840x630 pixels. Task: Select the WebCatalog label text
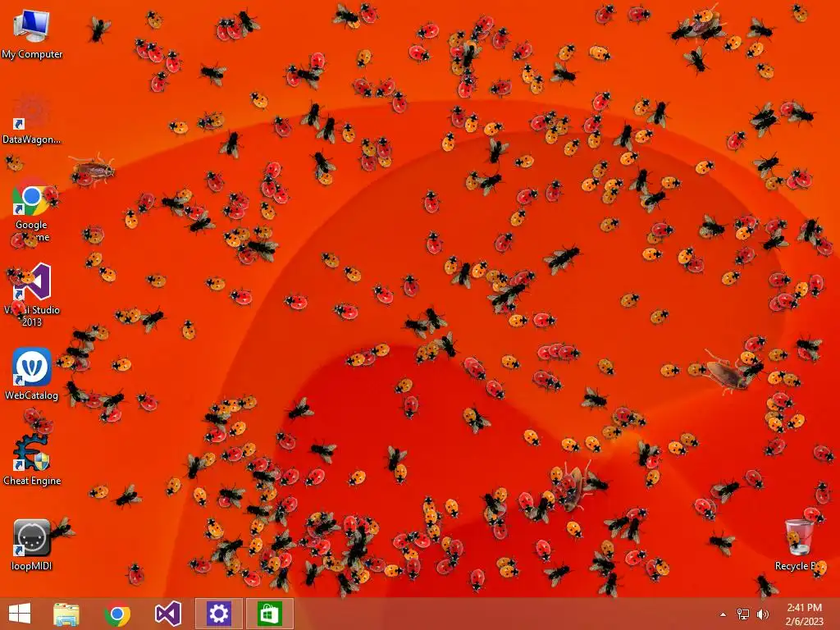click(32, 395)
